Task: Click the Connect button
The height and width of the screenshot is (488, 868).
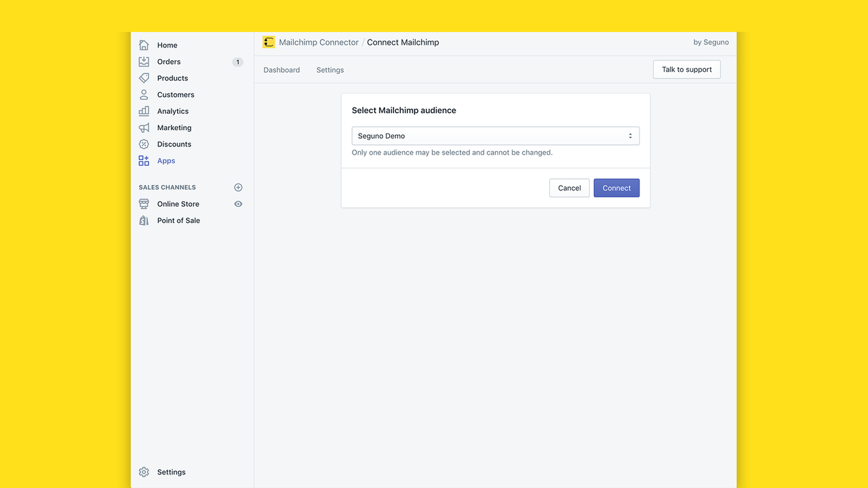Action: pyautogui.click(x=616, y=188)
